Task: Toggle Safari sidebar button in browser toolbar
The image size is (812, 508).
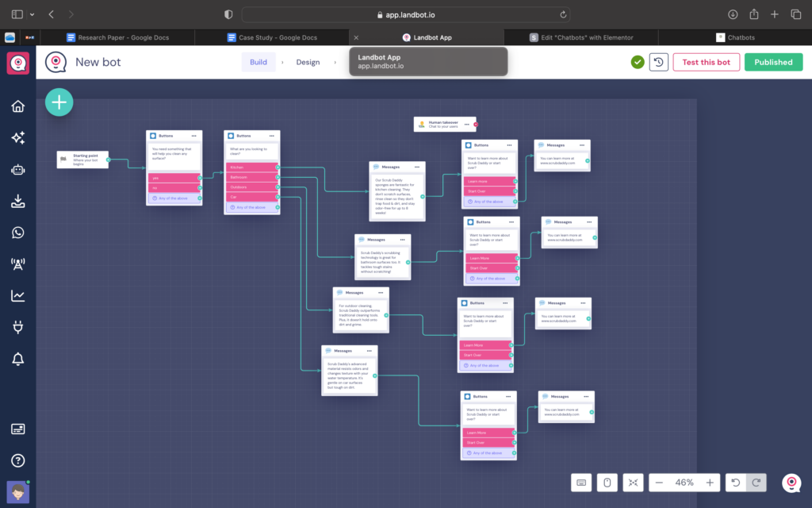Action: pyautogui.click(x=17, y=14)
